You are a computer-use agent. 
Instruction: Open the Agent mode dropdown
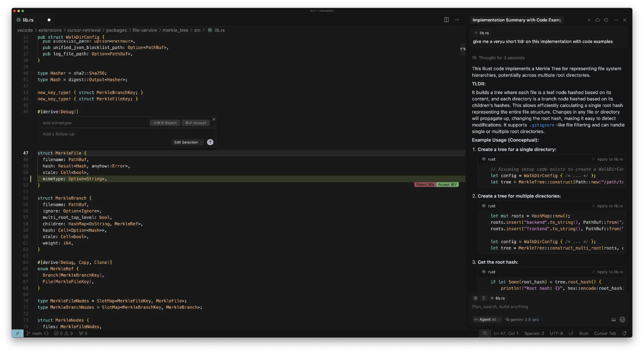(487, 319)
